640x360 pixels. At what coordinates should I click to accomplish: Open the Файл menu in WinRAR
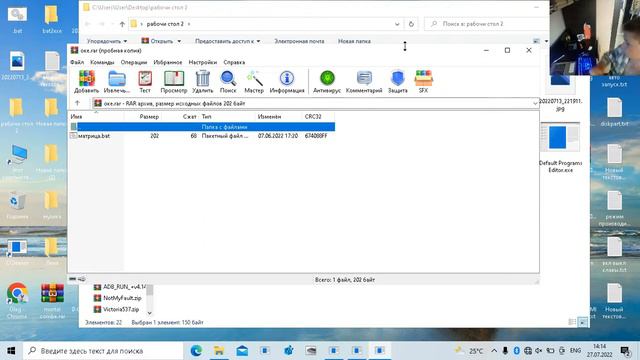[x=77, y=62]
